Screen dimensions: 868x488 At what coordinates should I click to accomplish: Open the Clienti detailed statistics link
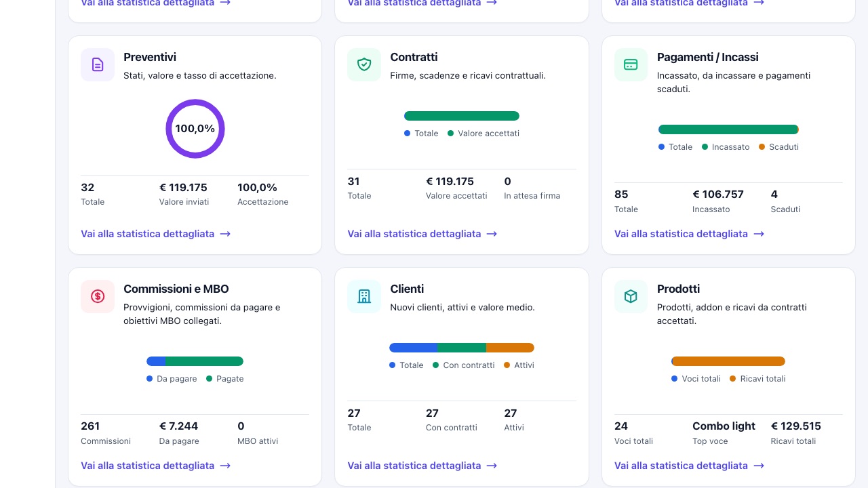422,466
